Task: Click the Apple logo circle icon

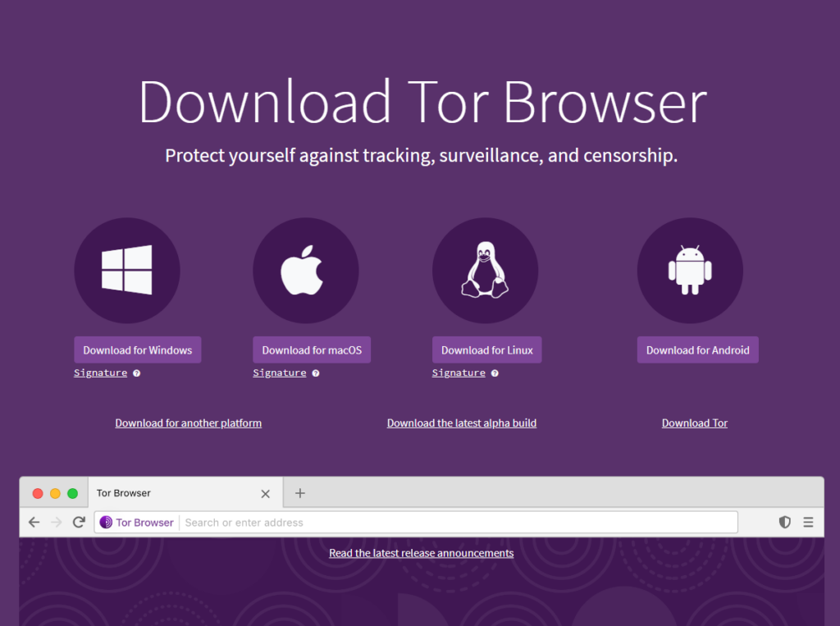Action: point(306,270)
